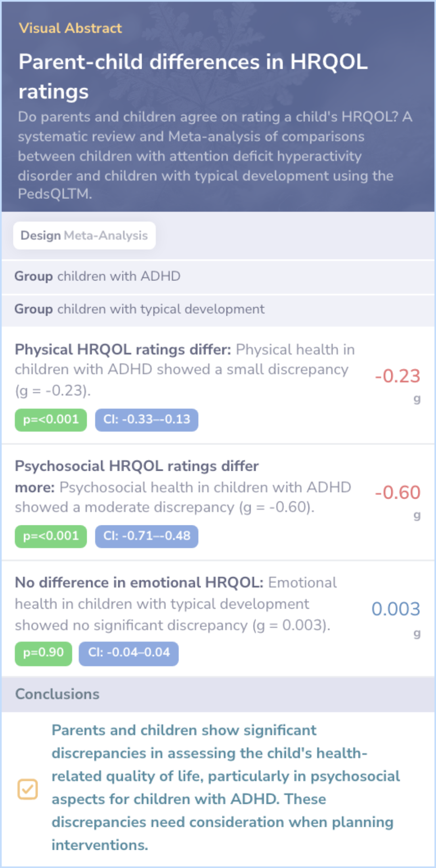This screenshot has width=436, height=868.
Task: Click the CI: -0.71–-0.48 badge
Action: tap(147, 536)
